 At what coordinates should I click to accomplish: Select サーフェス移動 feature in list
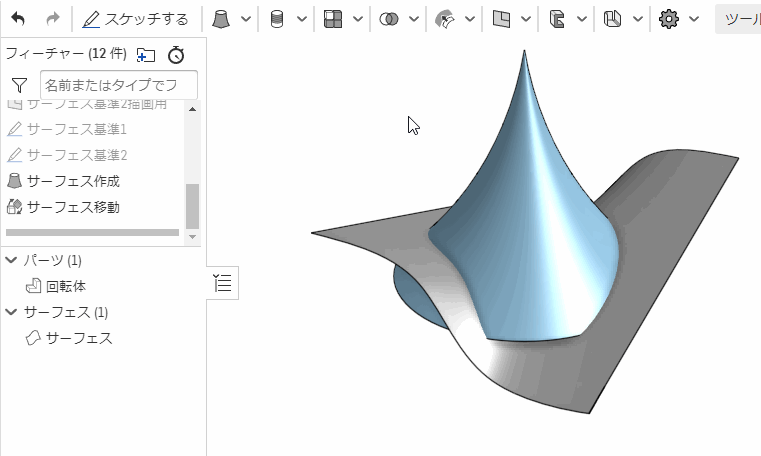tap(73, 207)
